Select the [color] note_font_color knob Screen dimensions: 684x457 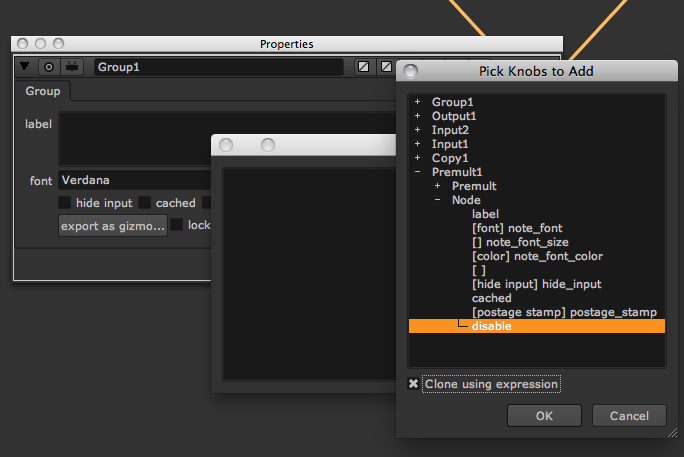[537, 256]
